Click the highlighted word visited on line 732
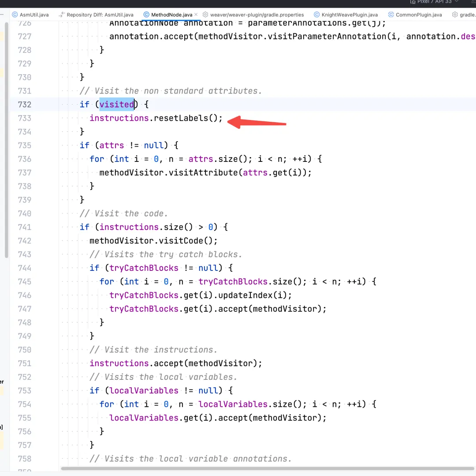476x476 pixels. (x=116, y=105)
